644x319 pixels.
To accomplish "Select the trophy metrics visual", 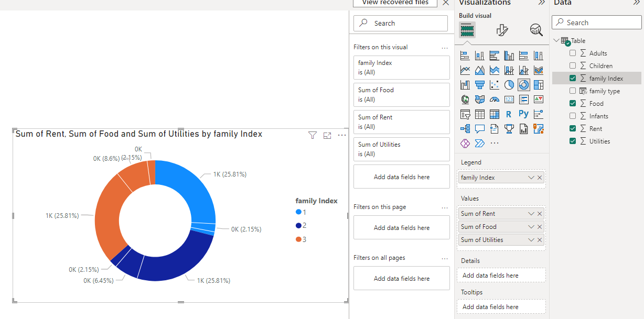I will pos(509,129).
